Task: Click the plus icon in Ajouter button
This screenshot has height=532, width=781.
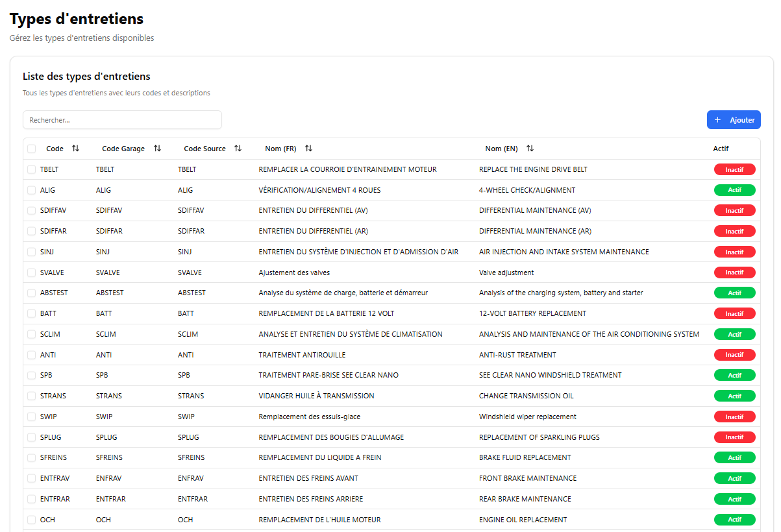Action: tap(717, 120)
